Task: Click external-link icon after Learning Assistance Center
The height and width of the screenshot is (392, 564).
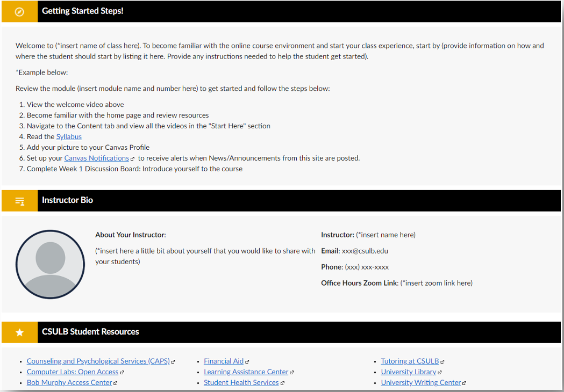Action: point(292,373)
